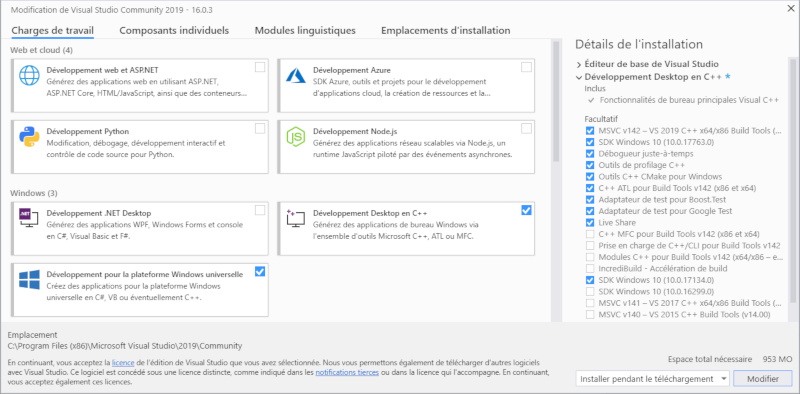The image size is (800, 394).
Task: Disable Débogueur juste-à-temps option
Action: coord(590,154)
